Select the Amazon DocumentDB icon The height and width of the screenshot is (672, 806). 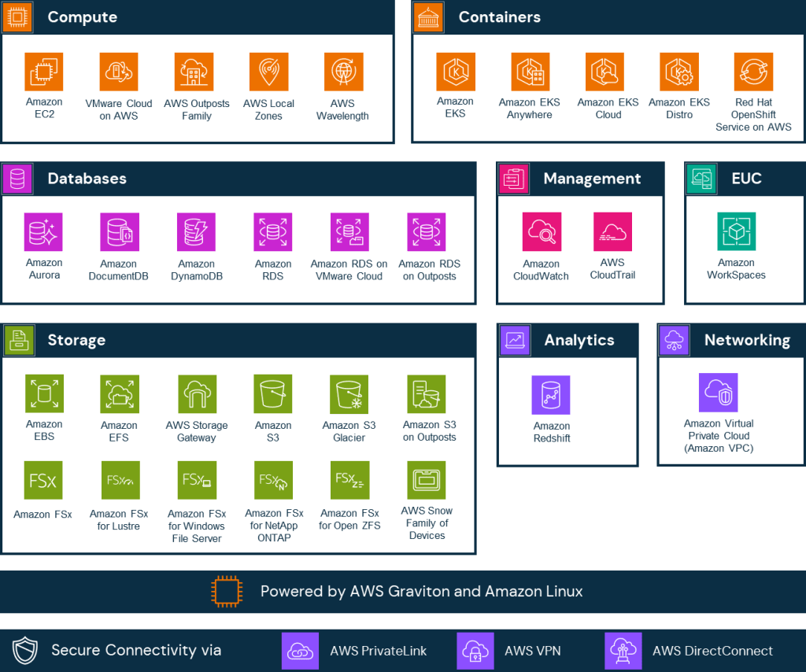[x=120, y=232]
